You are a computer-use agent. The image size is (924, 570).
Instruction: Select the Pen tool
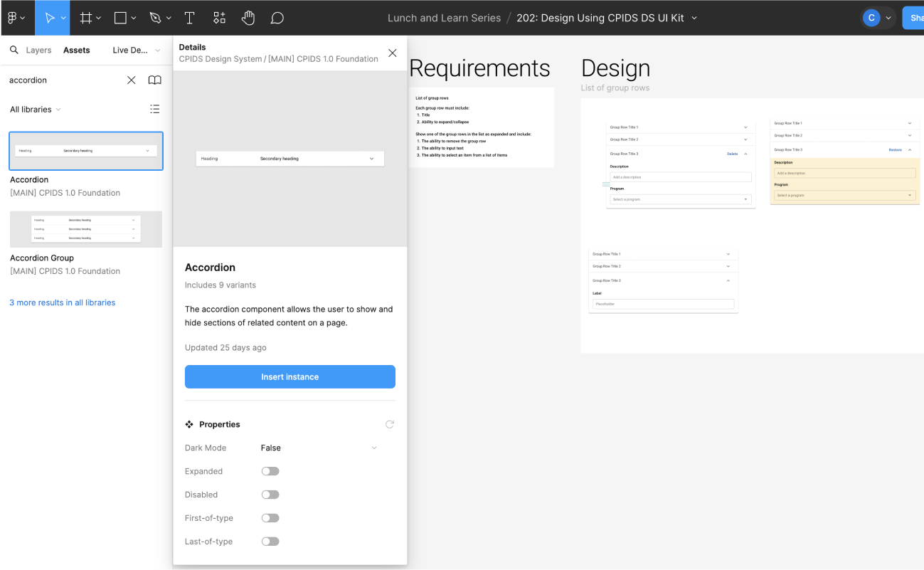(x=156, y=17)
